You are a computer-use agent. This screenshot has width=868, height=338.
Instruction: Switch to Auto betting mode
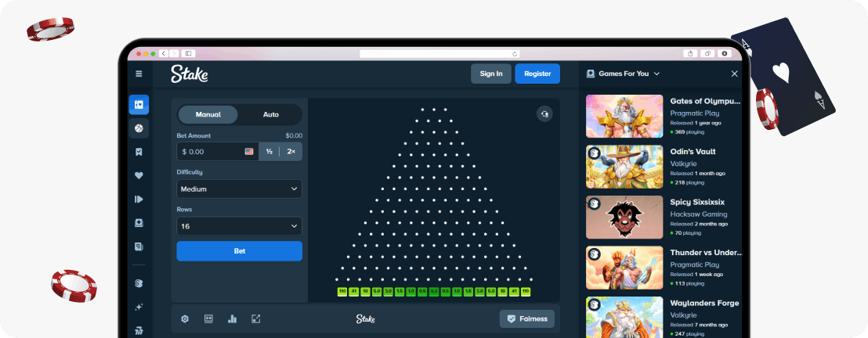pyautogui.click(x=271, y=114)
